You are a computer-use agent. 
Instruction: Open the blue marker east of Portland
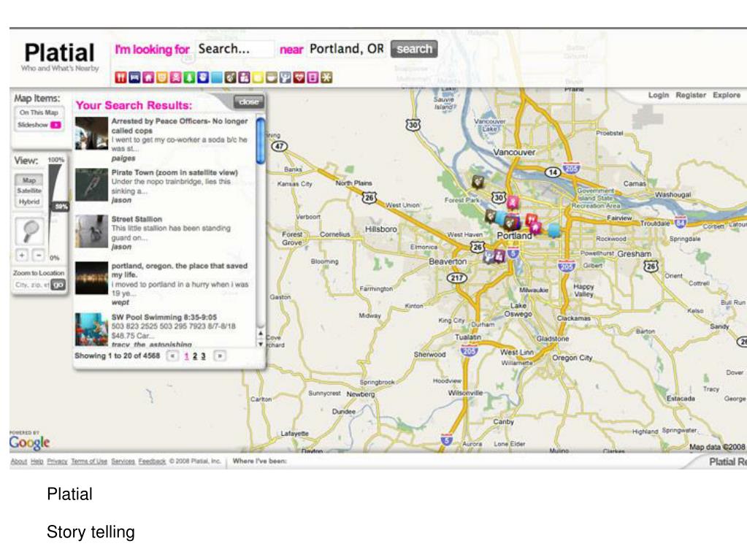pyautogui.click(x=553, y=231)
